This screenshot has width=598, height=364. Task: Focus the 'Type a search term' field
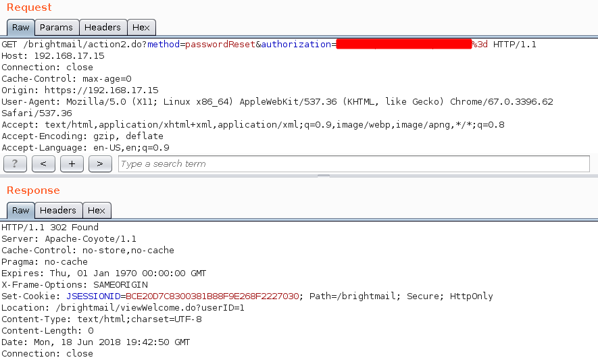click(x=354, y=164)
